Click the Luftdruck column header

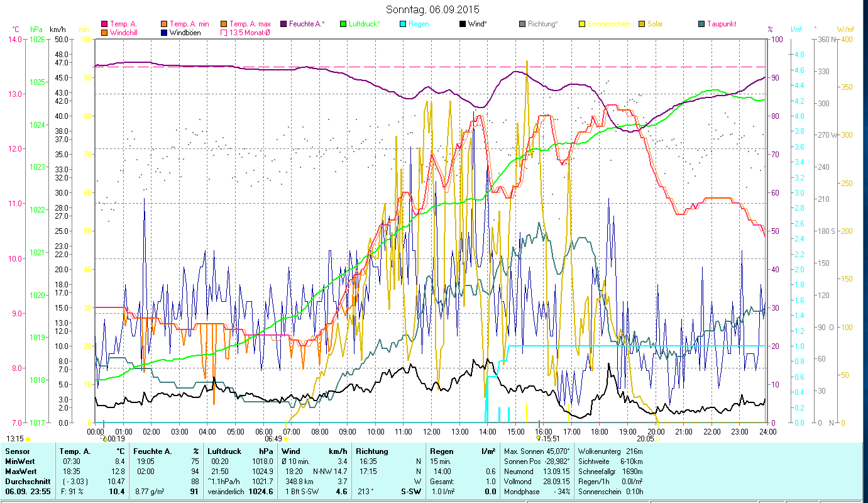(x=225, y=451)
